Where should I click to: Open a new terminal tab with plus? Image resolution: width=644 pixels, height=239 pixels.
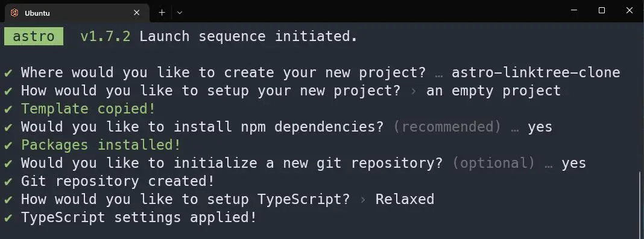[162, 13]
